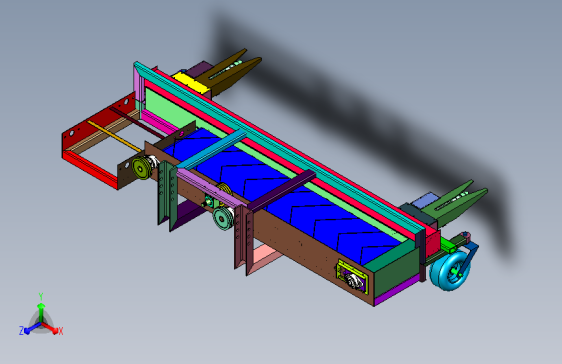Click the green Y axis of the triad
The width and height of the screenshot is (562, 364).
(41, 311)
